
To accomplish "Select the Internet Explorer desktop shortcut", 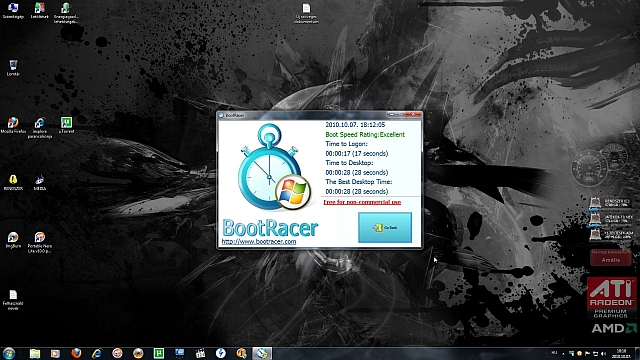I will pyautogui.click(x=40, y=128).
